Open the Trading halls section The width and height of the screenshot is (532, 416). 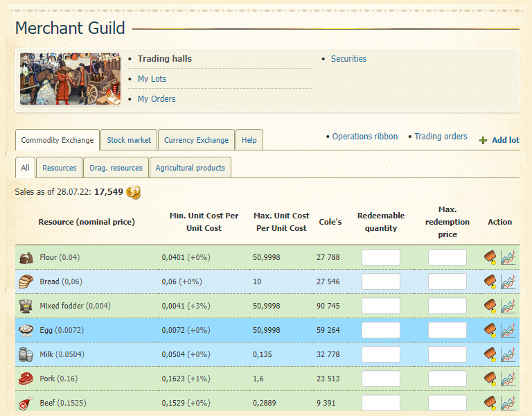(x=165, y=59)
